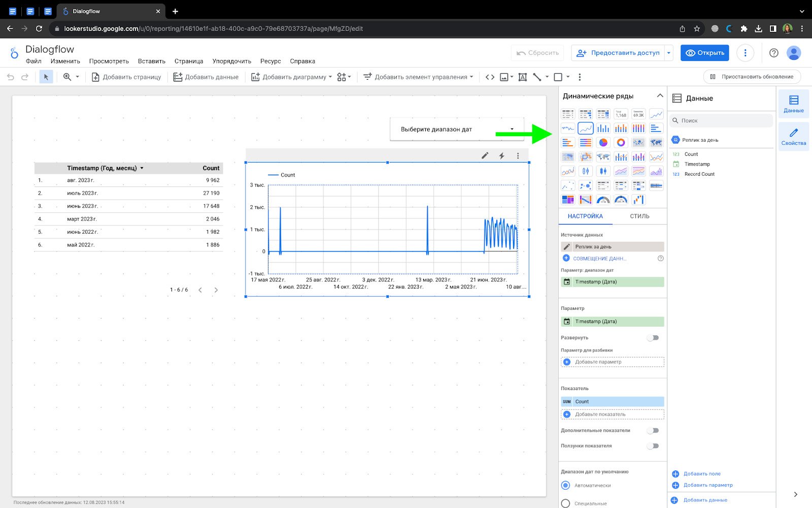Select the pie chart type icon

click(603, 143)
